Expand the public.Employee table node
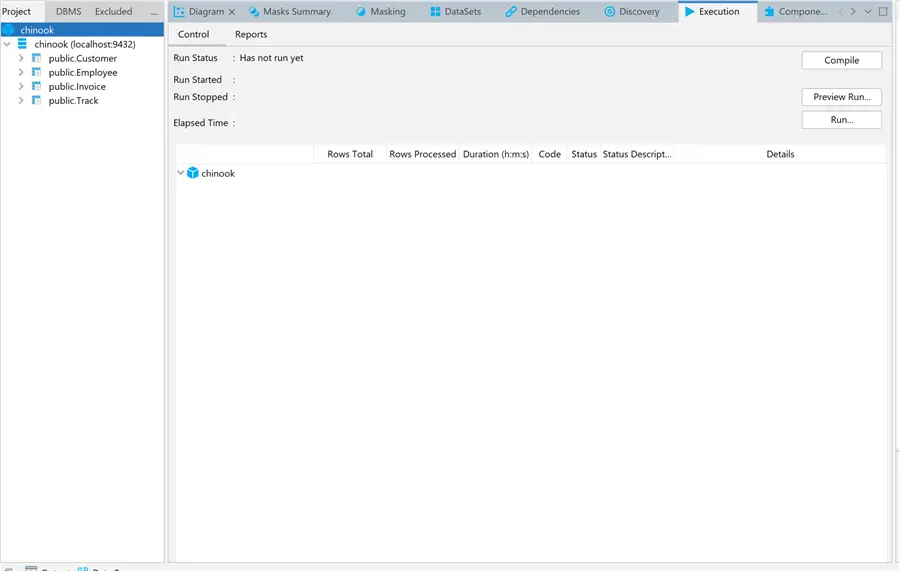This screenshot has width=900, height=571. 21,72
